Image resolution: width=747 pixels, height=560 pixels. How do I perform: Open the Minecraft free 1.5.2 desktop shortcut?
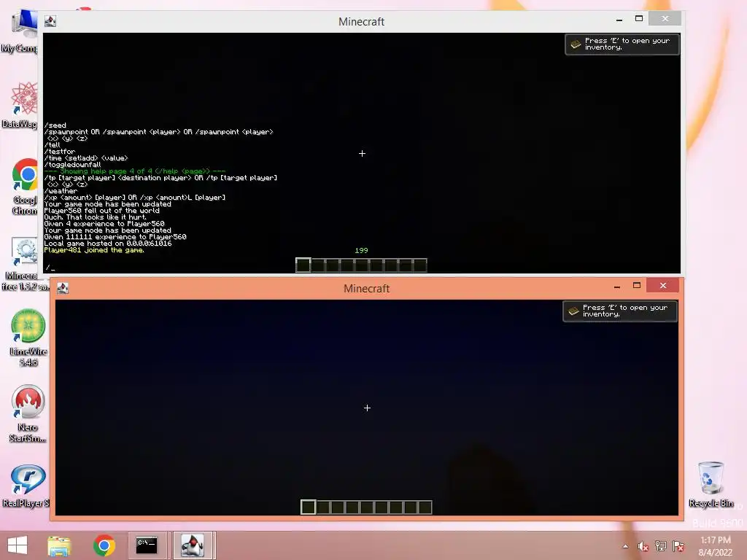[24, 264]
